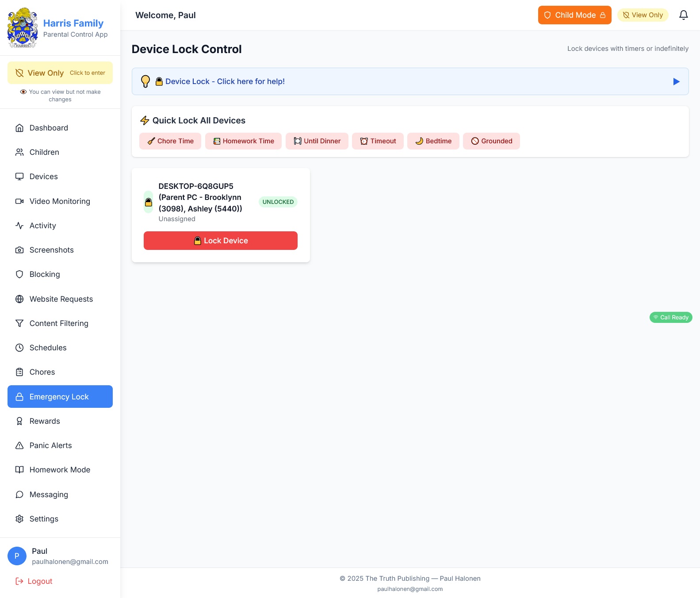Viewport: 700px width, 598px height.
Task: Click the padlock icon beside DESKTOP-6Q8GUP5
Action: pos(149,202)
